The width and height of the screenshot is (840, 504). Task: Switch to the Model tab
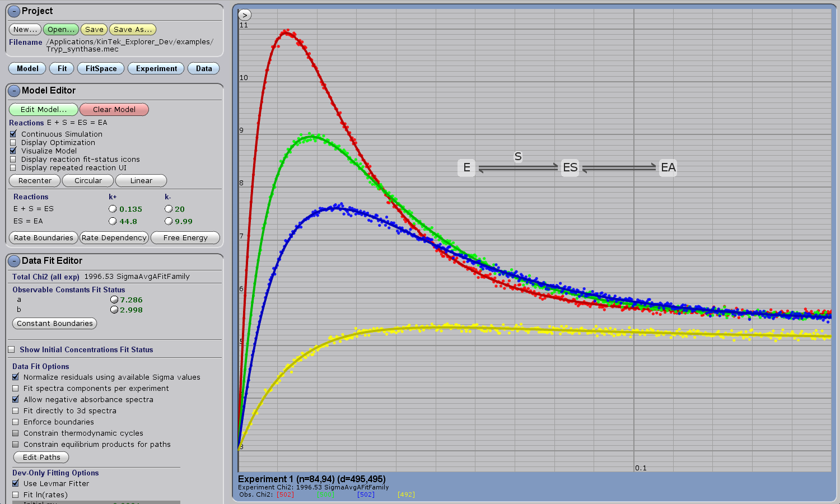click(27, 68)
